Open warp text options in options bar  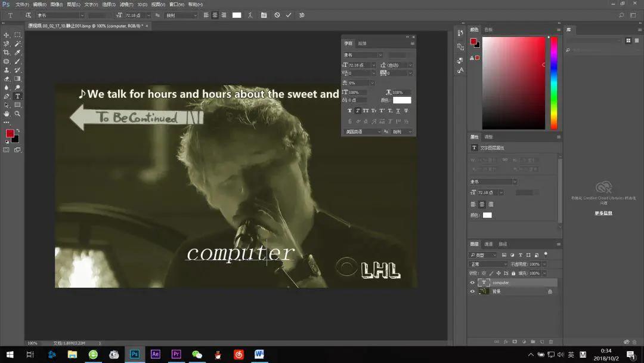tap(250, 15)
